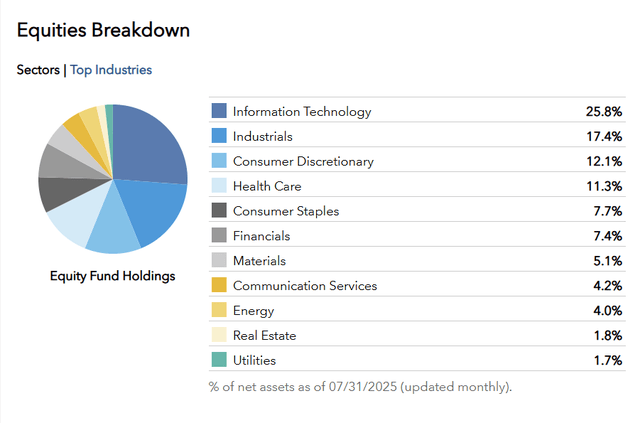Click the Consumer Discretionary legend swatch

tap(219, 160)
